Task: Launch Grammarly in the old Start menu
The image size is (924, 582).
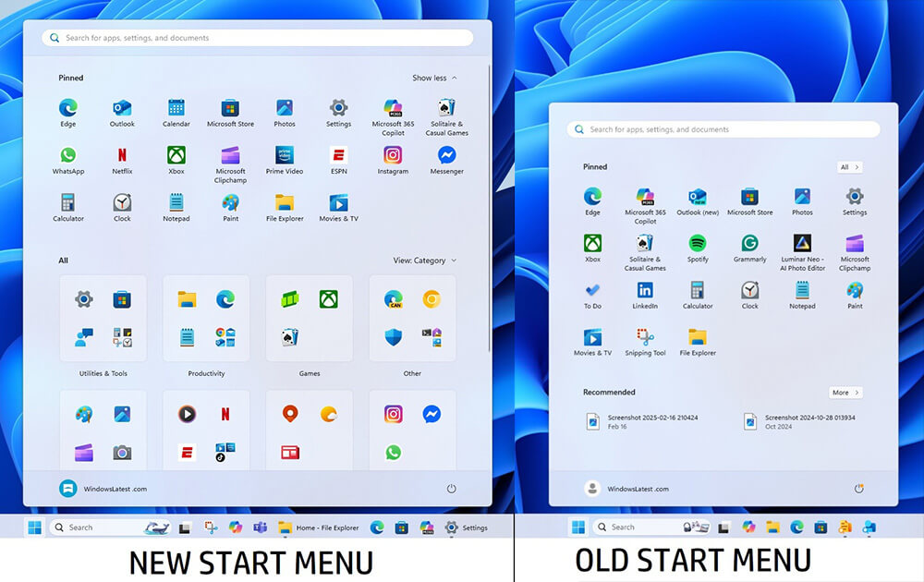Action: pyautogui.click(x=750, y=248)
